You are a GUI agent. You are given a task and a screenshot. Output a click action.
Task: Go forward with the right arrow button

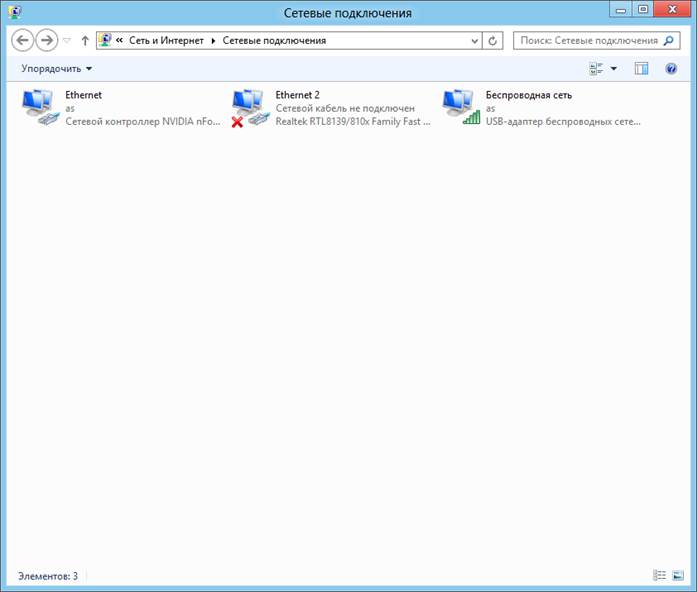[47, 40]
